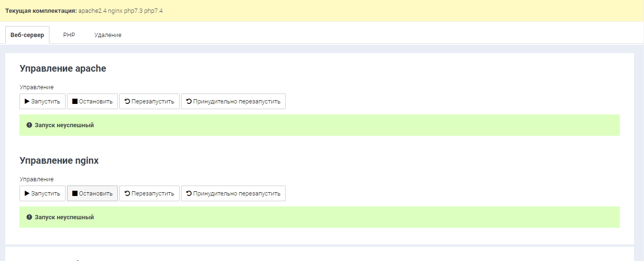644x261 pixels.
Task: Switch to the PHP tab
Action: (69, 35)
